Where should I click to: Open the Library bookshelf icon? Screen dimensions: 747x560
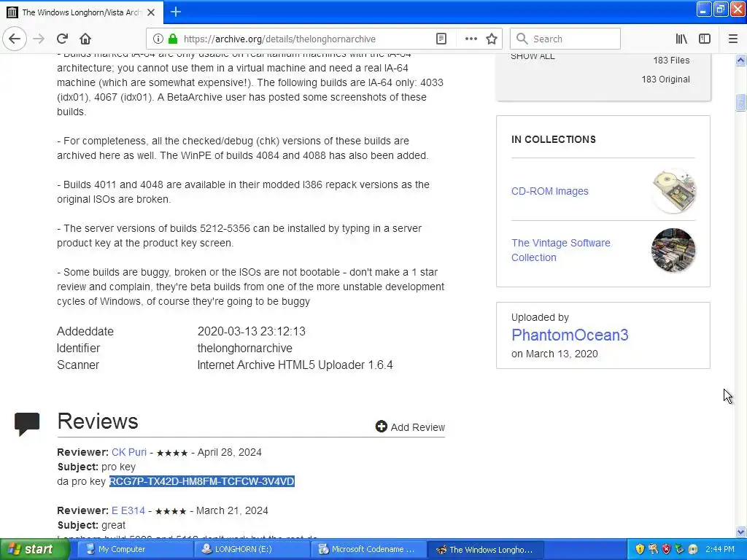pyautogui.click(x=682, y=39)
